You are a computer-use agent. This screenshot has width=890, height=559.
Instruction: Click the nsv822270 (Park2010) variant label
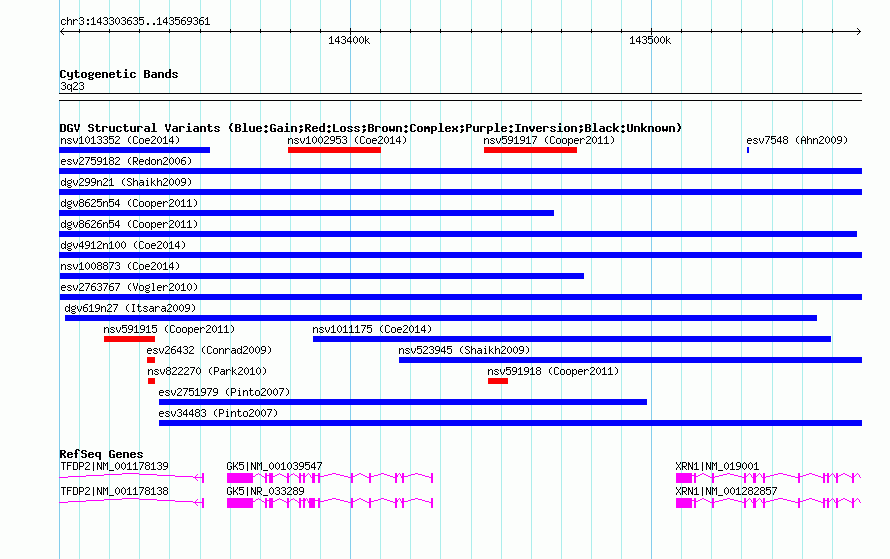[207, 371]
